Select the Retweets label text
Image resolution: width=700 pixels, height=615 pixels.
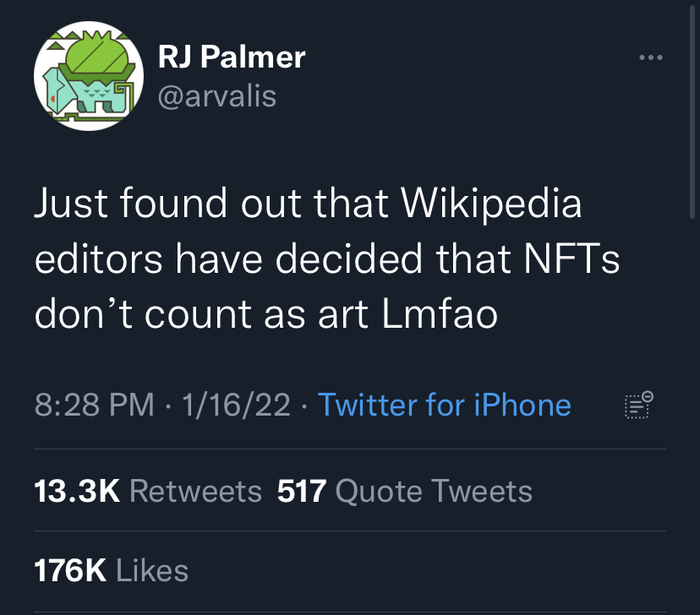coord(195,491)
